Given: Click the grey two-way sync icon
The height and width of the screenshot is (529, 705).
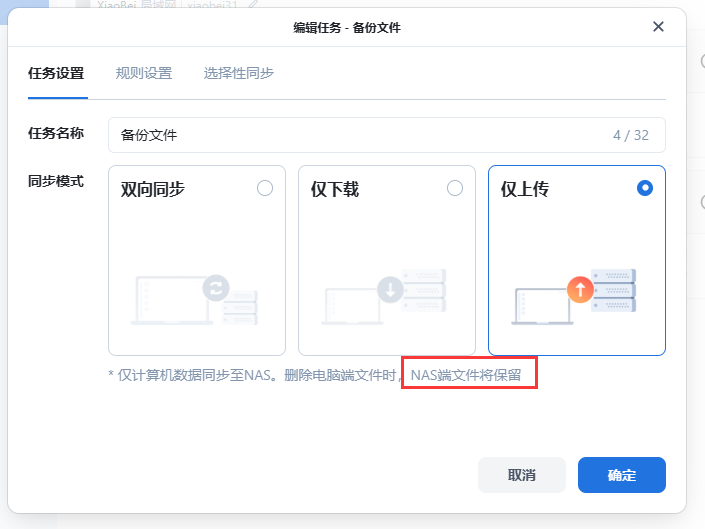Looking at the screenshot, I should click(x=216, y=288).
